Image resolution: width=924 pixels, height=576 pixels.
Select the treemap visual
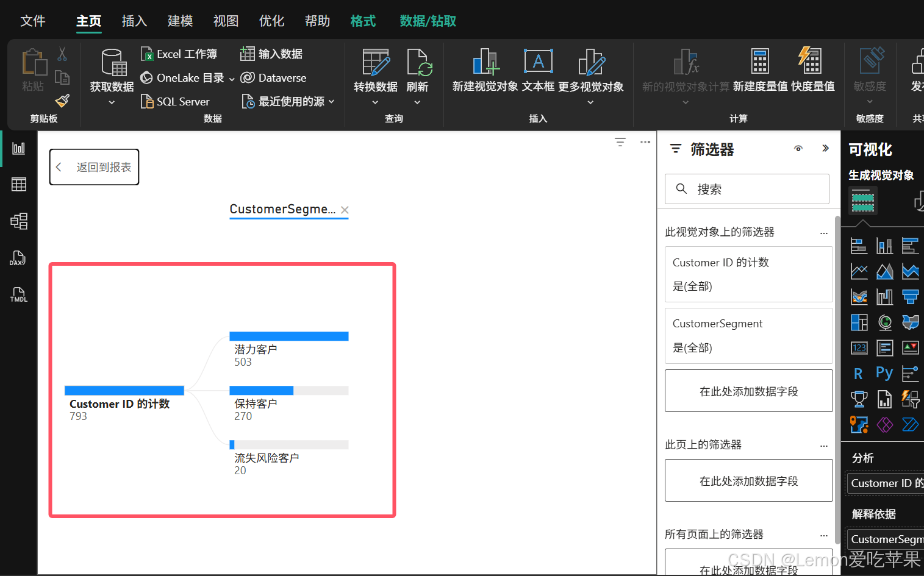pos(859,322)
